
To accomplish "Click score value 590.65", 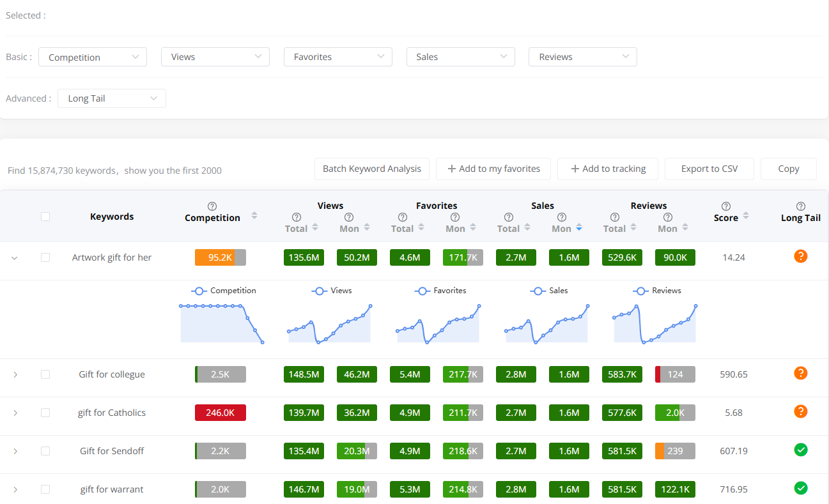I will [x=734, y=374].
